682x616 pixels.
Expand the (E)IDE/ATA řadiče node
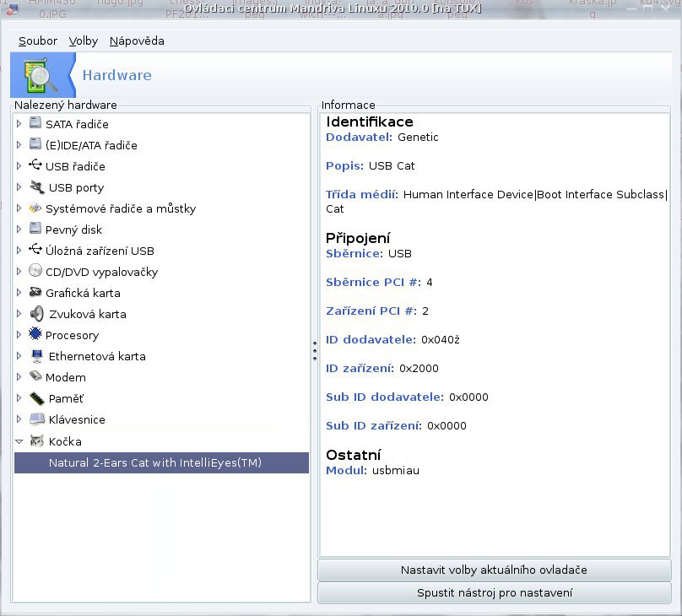19,145
